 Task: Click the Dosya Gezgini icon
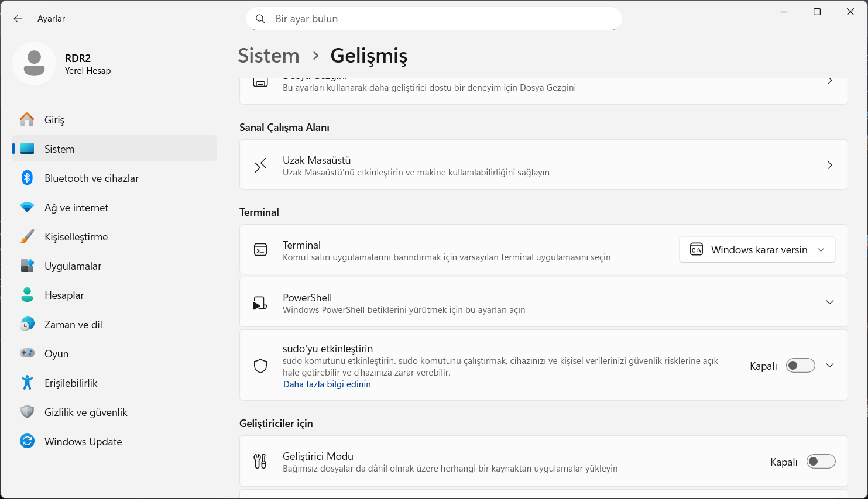tap(260, 82)
